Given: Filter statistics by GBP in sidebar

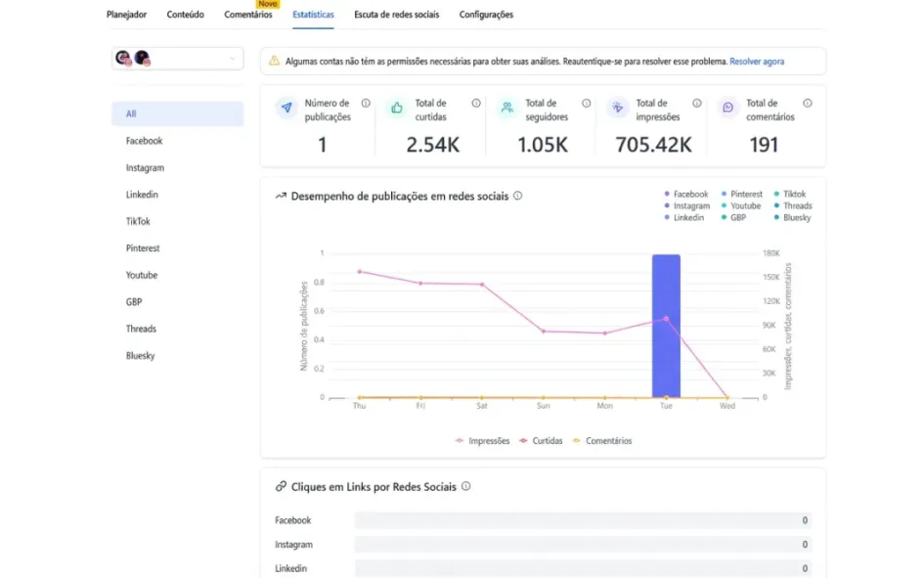Looking at the screenshot, I should 134,301.
